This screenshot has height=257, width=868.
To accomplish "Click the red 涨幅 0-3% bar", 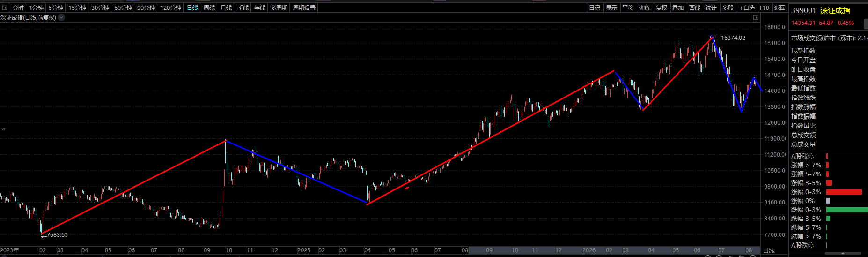I will (x=844, y=192).
